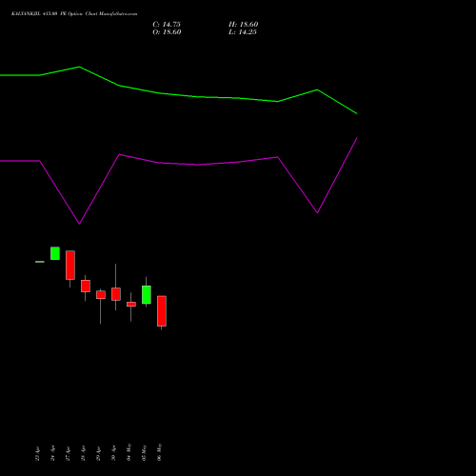
Task: Select the red 29 Apr candlestick body
Action: (101, 295)
